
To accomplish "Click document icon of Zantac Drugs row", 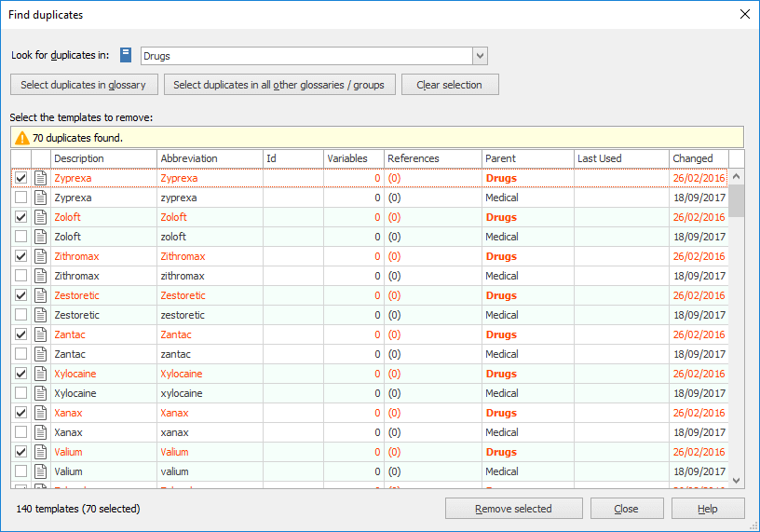I will point(41,334).
